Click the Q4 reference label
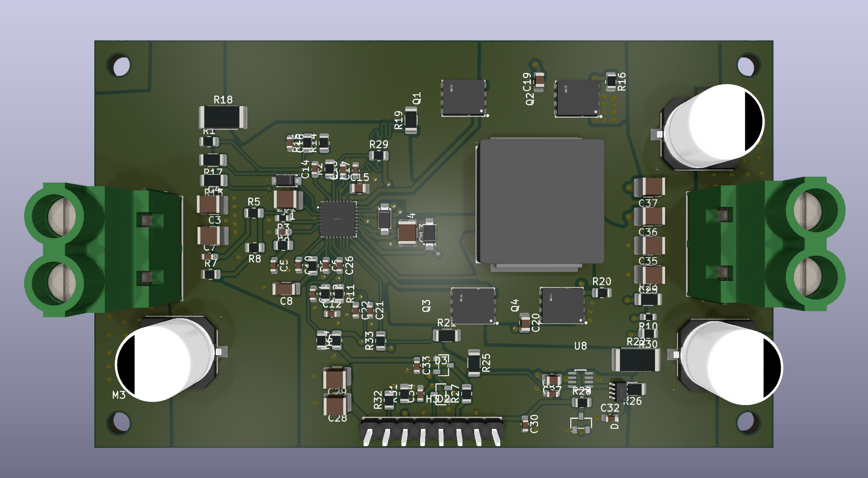 click(x=515, y=305)
